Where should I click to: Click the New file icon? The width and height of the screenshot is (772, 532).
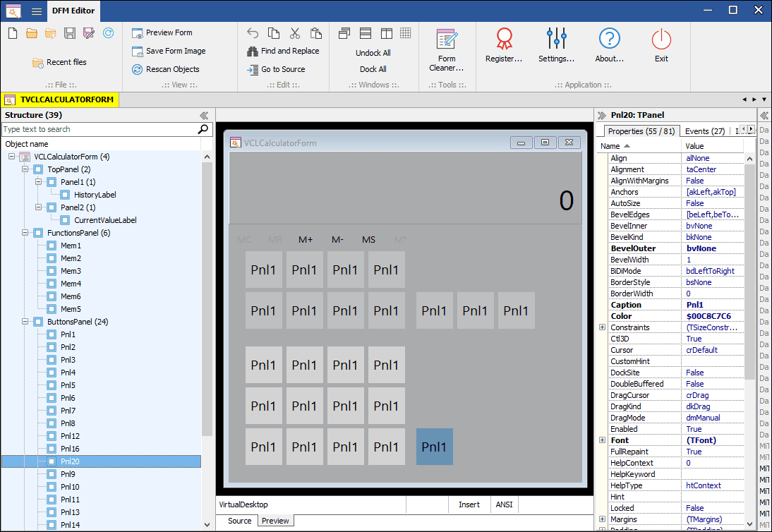[13, 33]
